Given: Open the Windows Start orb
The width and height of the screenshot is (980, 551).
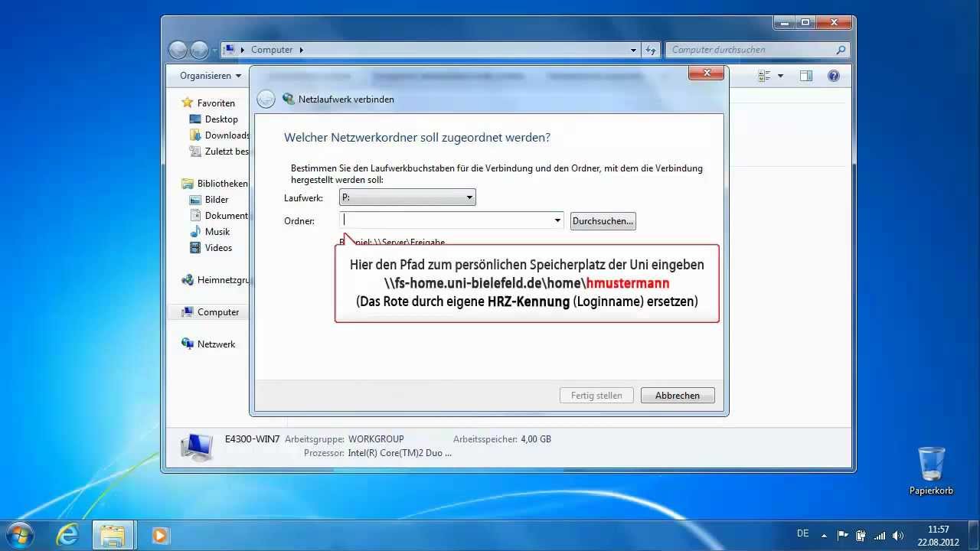Looking at the screenshot, I should click(x=19, y=534).
